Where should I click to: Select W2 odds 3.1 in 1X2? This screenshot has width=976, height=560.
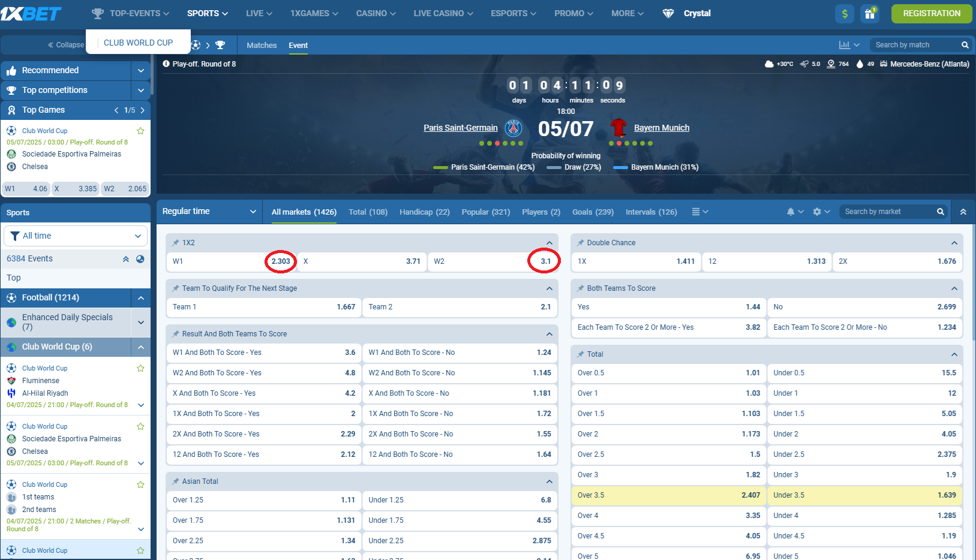492,261
